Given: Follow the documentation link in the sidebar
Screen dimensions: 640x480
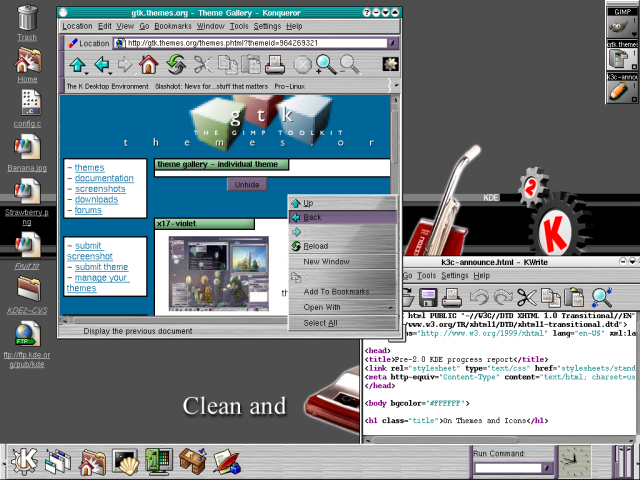Looking at the screenshot, I should [104, 178].
